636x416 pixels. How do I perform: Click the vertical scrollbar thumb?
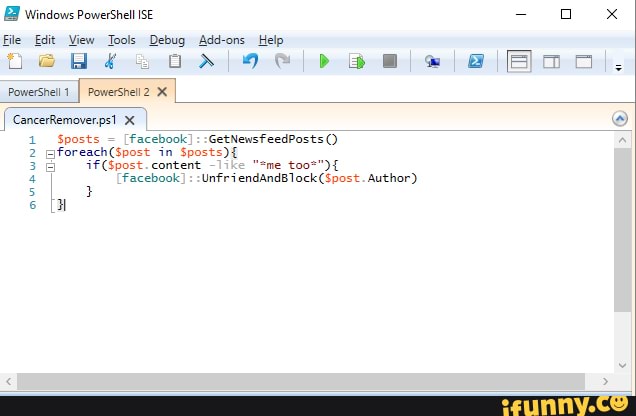(x=623, y=230)
